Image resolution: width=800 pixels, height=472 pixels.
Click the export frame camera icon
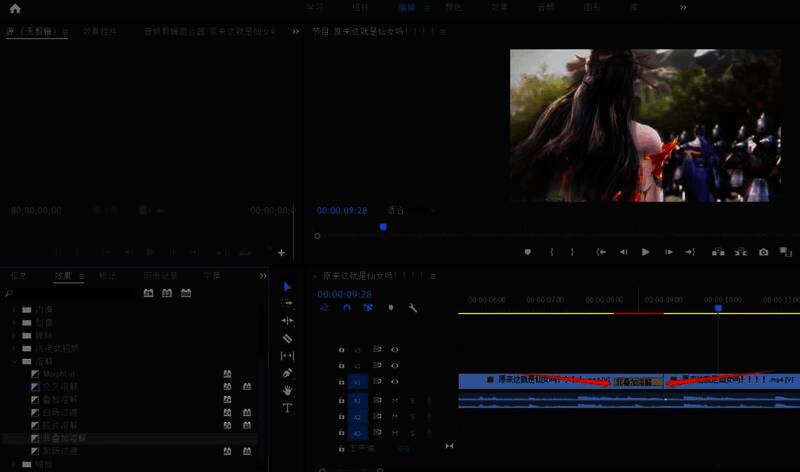tap(763, 252)
